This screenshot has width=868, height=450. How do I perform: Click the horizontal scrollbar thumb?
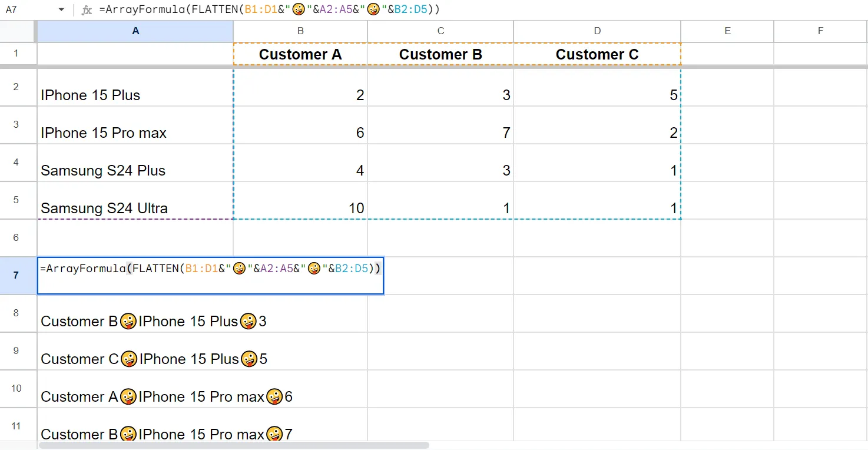coord(234,445)
